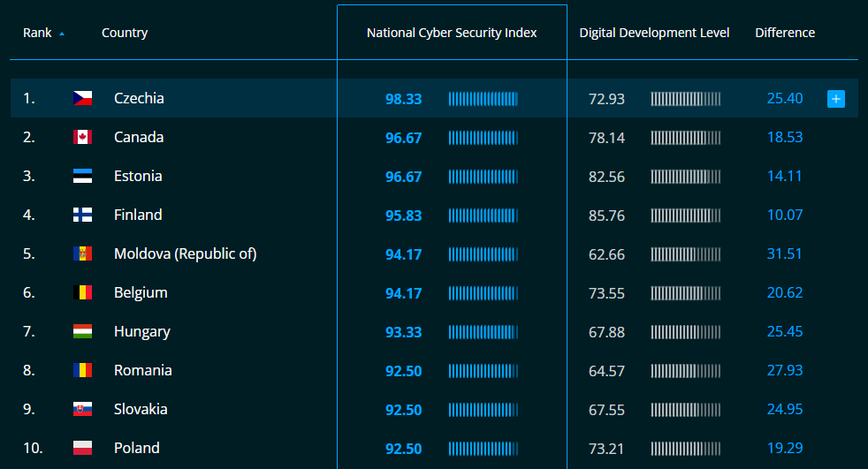This screenshot has height=469, width=868.
Task: Sort by the Difference column header
Action: [x=785, y=33]
